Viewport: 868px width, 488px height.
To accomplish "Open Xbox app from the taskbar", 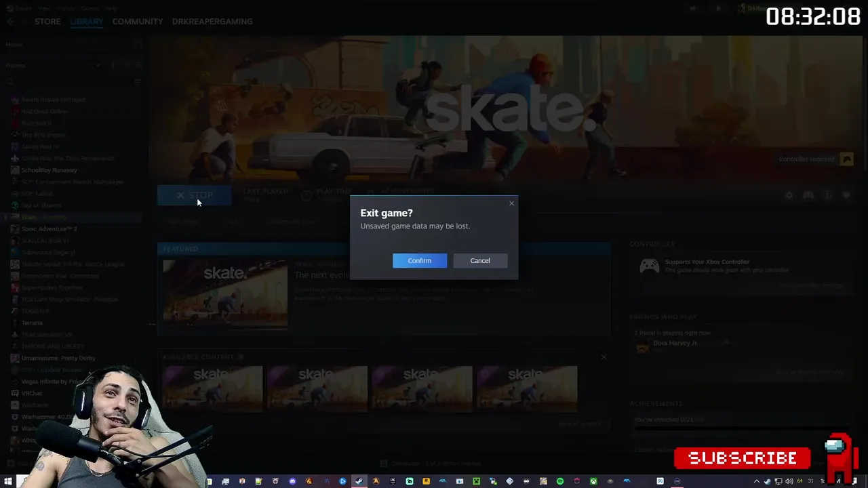I will pos(593,481).
